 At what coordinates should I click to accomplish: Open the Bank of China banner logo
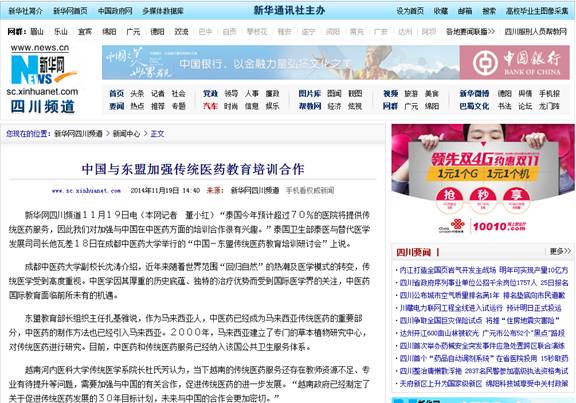pyautogui.click(x=514, y=62)
